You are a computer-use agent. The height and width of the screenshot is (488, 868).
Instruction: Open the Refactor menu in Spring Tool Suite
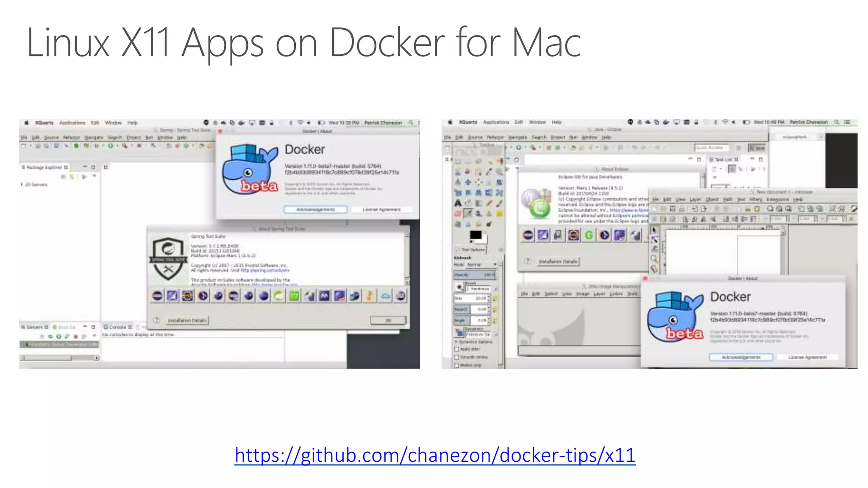click(71, 137)
